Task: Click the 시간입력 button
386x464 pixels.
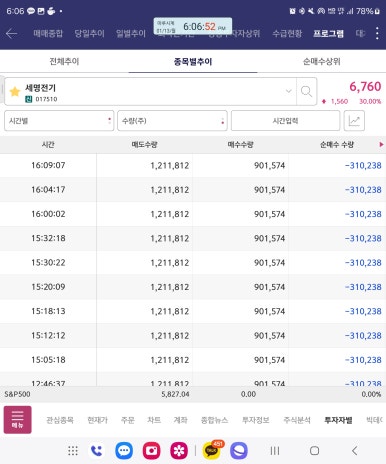Action: point(285,121)
